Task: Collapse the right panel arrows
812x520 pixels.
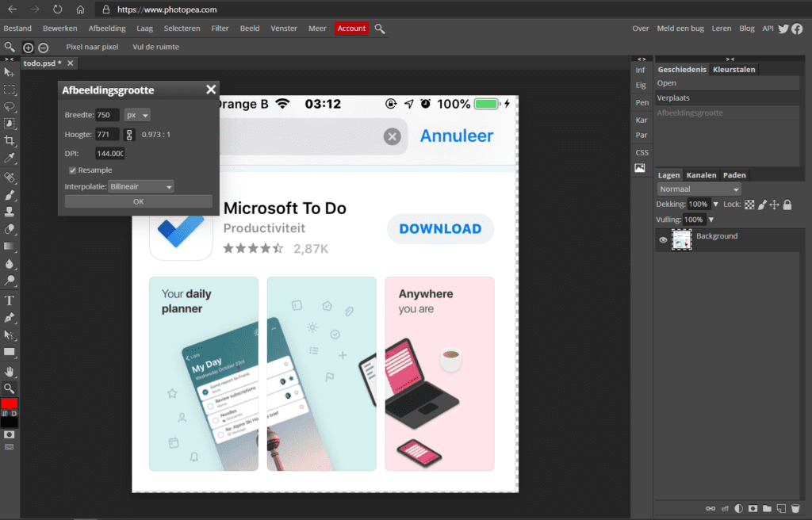Action: [x=730, y=59]
